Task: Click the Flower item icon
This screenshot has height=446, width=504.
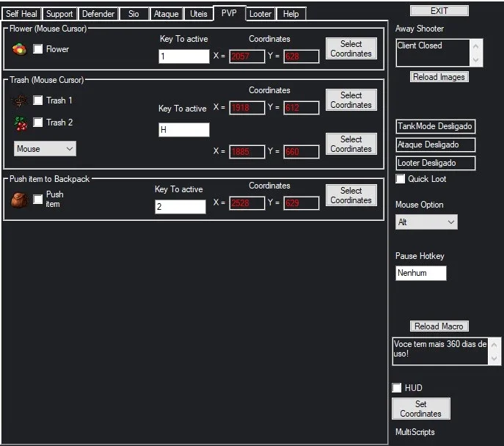Action: coord(19,49)
